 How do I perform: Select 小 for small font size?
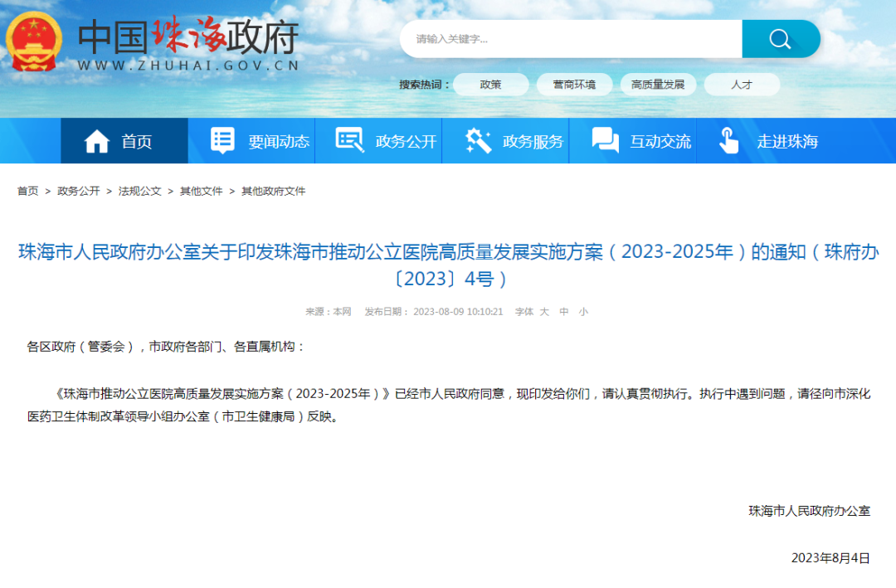coord(583,312)
